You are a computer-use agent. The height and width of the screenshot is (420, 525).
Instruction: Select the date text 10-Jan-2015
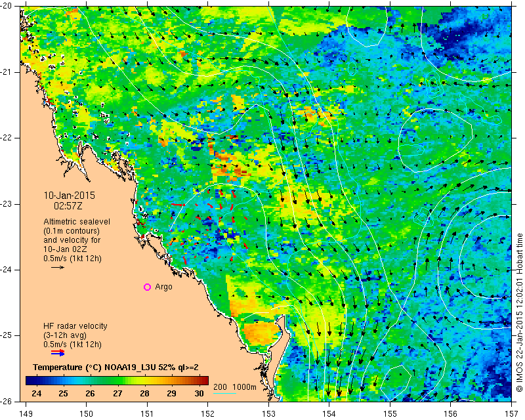70,196
